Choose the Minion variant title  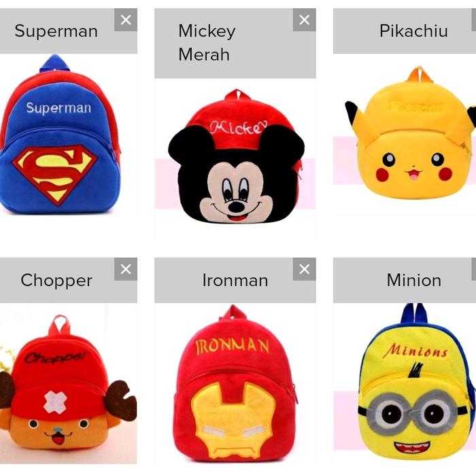pos(413,280)
